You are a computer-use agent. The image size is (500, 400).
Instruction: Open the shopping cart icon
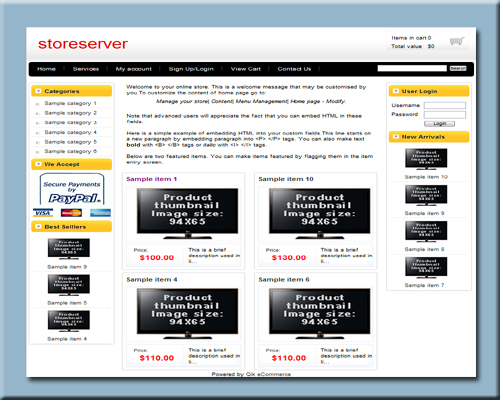pos(457,41)
